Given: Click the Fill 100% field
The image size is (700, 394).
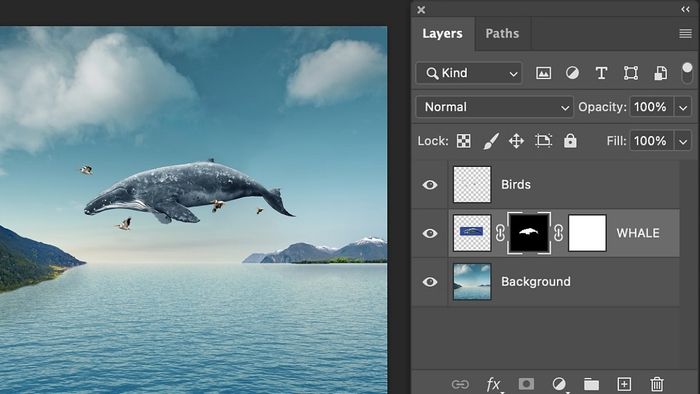Looking at the screenshot, I should (x=651, y=141).
